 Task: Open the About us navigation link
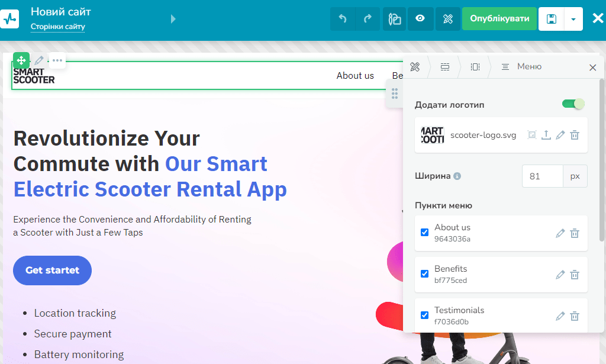pos(355,76)
